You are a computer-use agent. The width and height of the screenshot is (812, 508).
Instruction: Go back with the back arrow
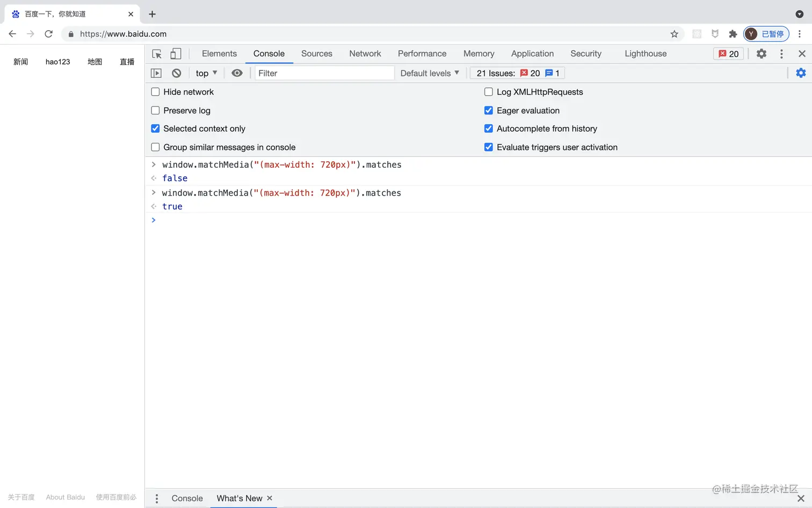(x=12, y=34)
